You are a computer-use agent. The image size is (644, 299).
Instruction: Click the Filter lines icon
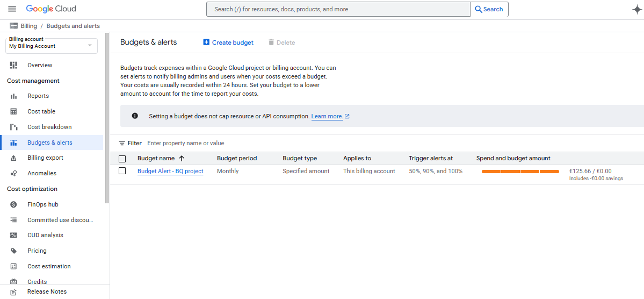[x=122, y=143]
